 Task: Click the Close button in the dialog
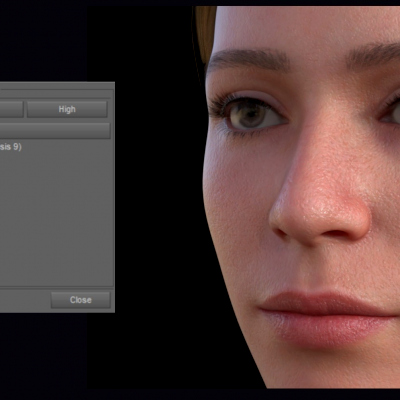coord(80,300)
